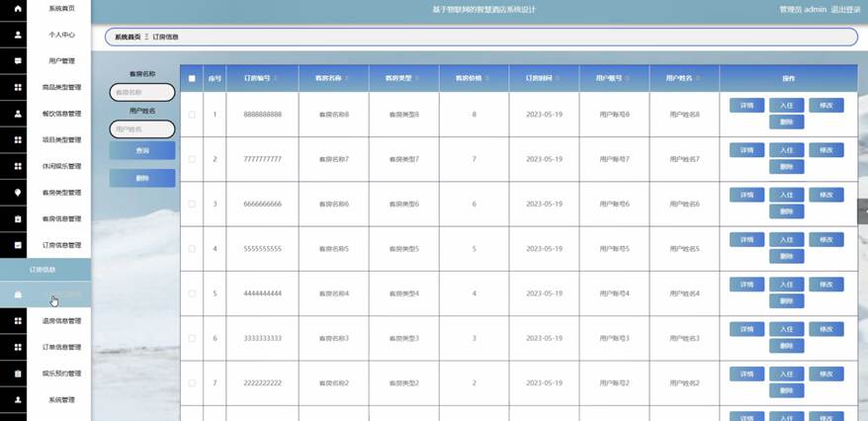The height and width of the screenshot is (421, 868).
Task: Check the box for order 7777777777
Action: [192, 159]
